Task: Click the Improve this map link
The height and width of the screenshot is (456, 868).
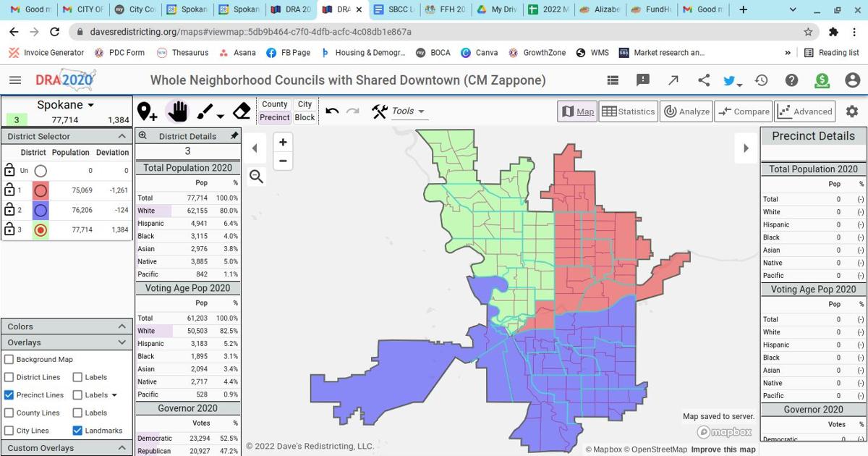Action: point(723,449)
